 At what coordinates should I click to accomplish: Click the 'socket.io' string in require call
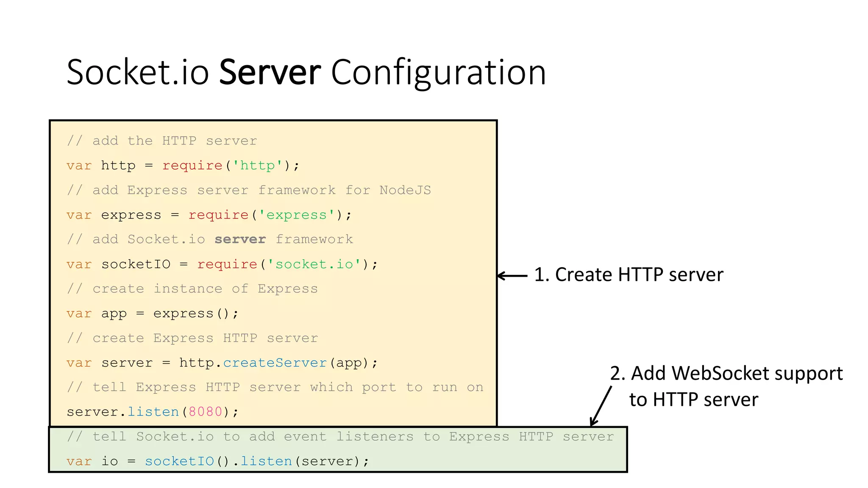(314, 264)
